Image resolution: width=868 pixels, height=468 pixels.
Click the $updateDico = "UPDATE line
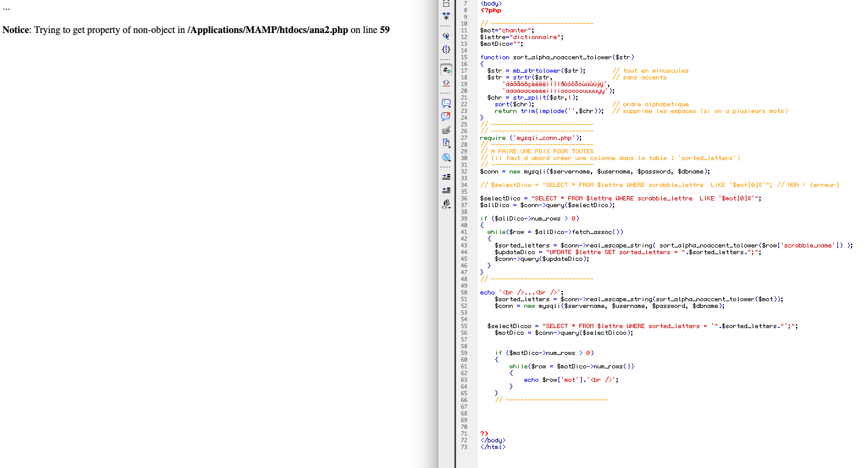[x=628, y=252]
